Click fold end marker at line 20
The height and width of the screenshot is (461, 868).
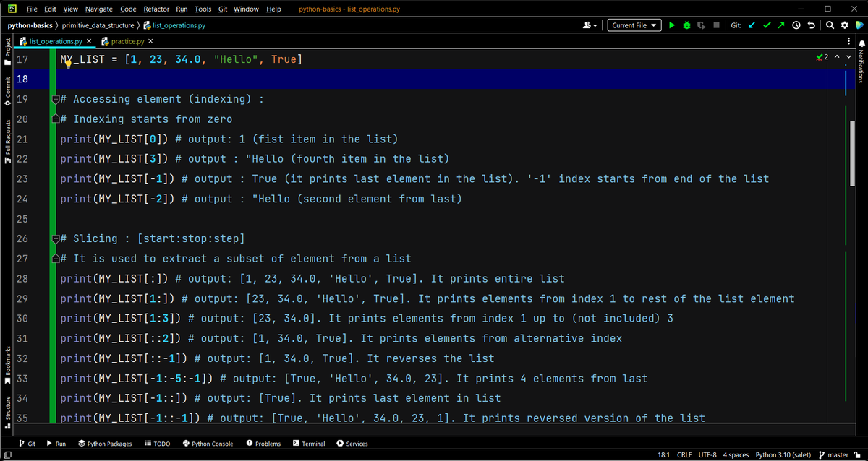point(55,119)
